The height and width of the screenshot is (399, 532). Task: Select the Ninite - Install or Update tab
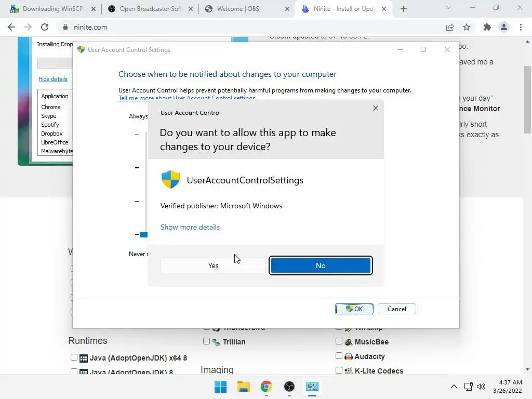(x=343, y=9)
